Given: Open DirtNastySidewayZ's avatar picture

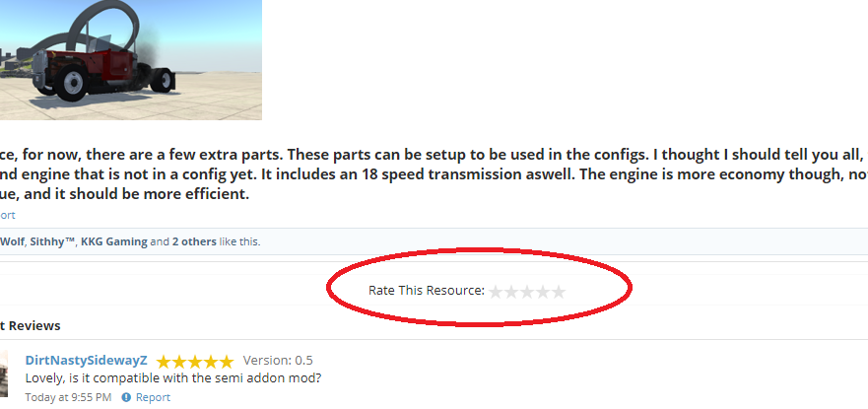Looking at the screenshot, I should click(4, 373).
